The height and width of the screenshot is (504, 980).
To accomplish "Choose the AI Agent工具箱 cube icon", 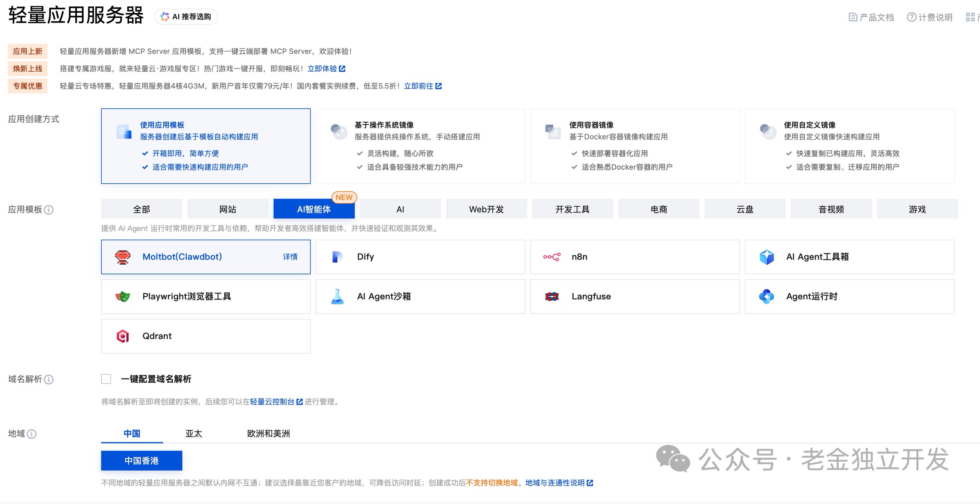I will coord(767,257).
